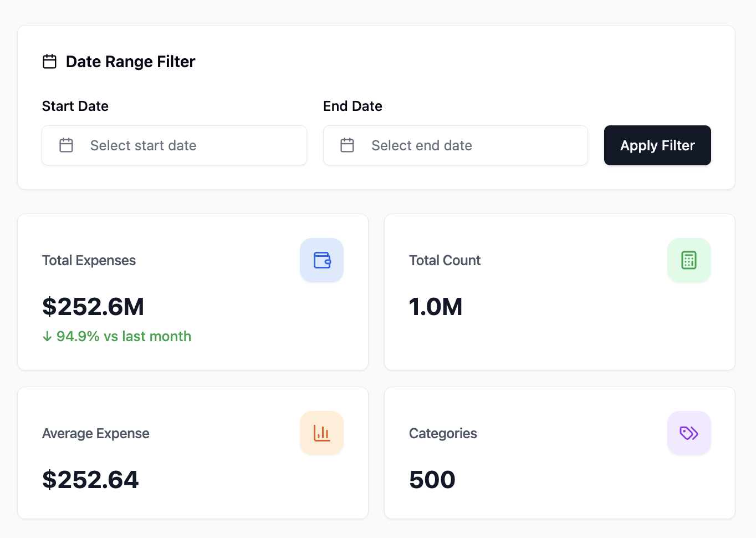This screenshot has height=538, width=756.
Task: Click the green down arrow under Total Expenses
Action: click(47, 336)
